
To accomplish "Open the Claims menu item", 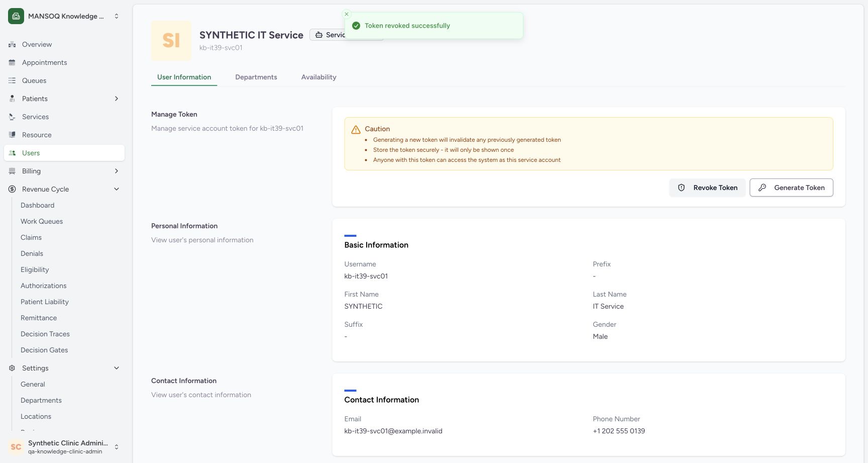I will pos(31,237).
